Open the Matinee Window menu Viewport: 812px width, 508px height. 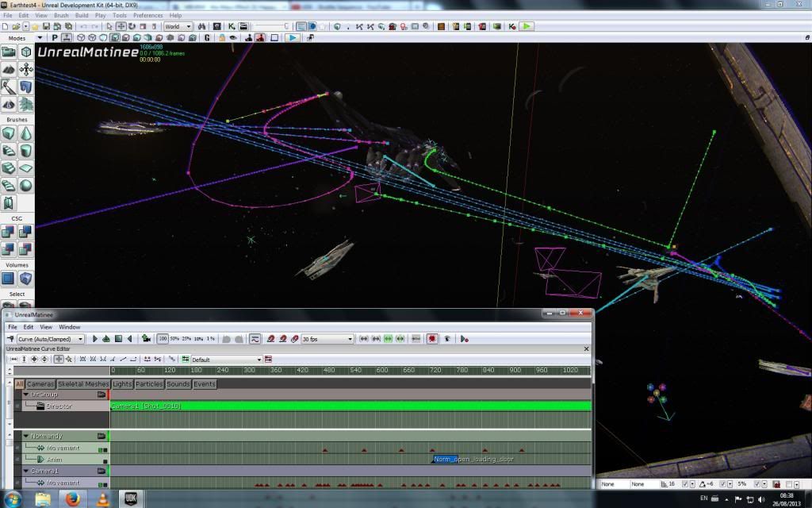tap(69, 327)
